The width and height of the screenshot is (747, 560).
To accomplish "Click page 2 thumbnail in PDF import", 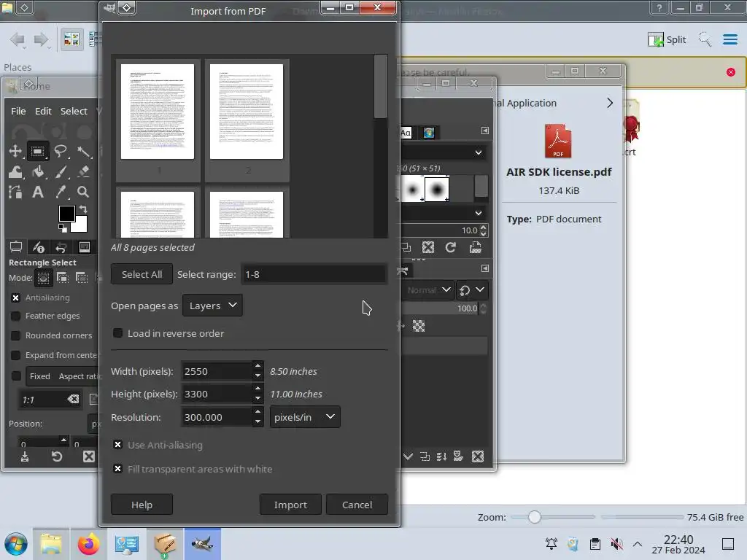I will click(x=247, y=112).
